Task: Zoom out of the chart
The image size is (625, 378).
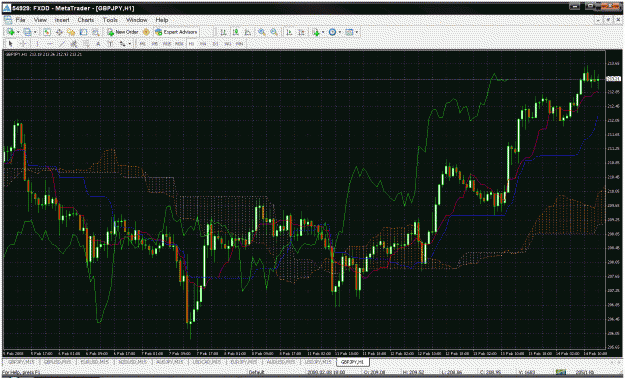Action: coord(274,32)
